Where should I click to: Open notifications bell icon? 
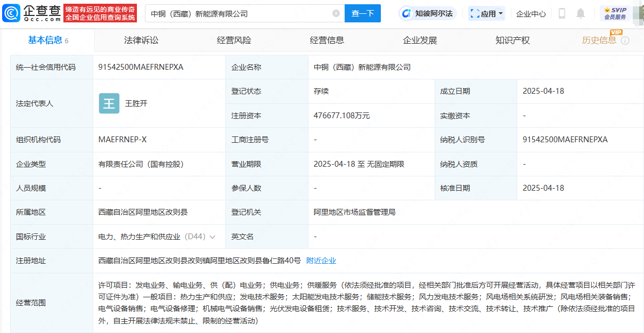pos(581,13)
